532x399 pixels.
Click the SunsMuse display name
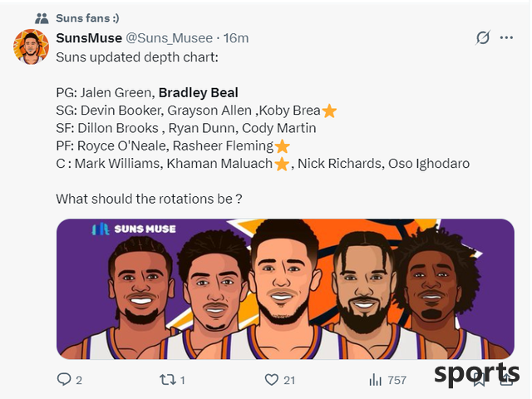pos(89,38)
